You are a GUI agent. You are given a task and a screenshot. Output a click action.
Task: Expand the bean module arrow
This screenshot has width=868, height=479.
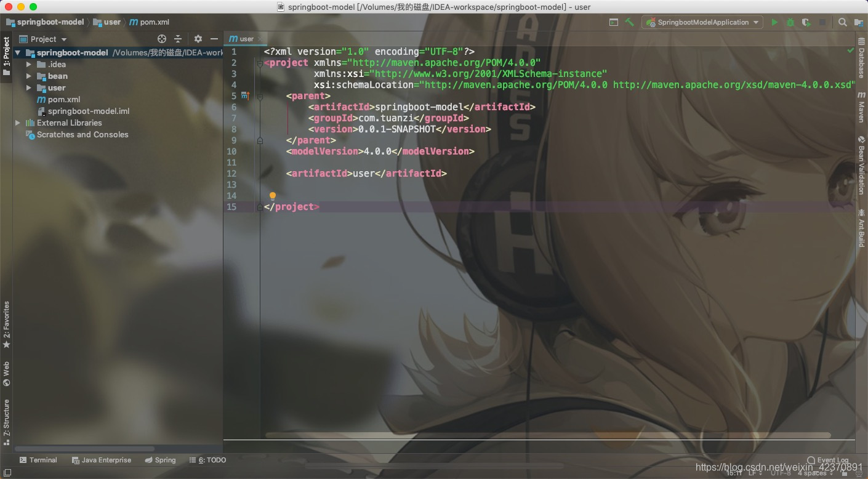[x=29, y=76]
